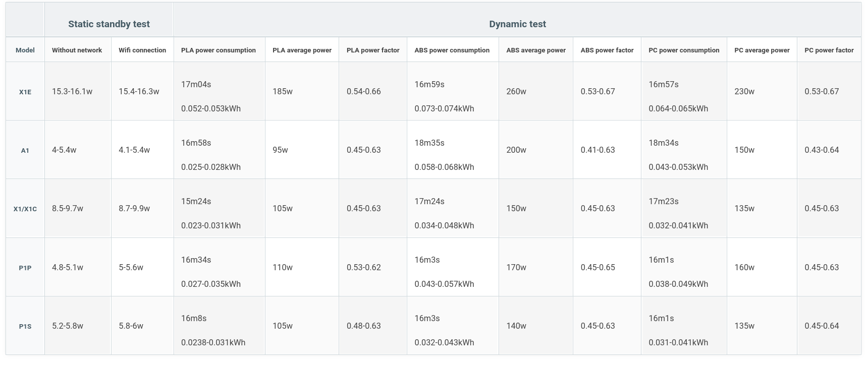Click the 260w ABS average power cell
Screen dimensions: 868x366
point(516,91)
